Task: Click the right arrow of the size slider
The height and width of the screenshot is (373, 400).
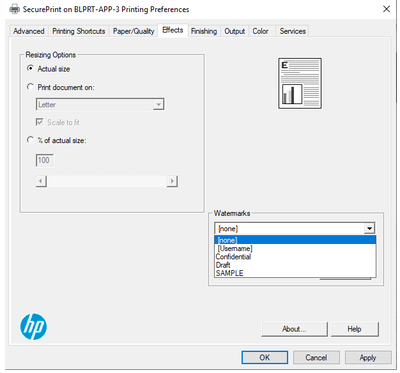Action: tap(172, 181)
